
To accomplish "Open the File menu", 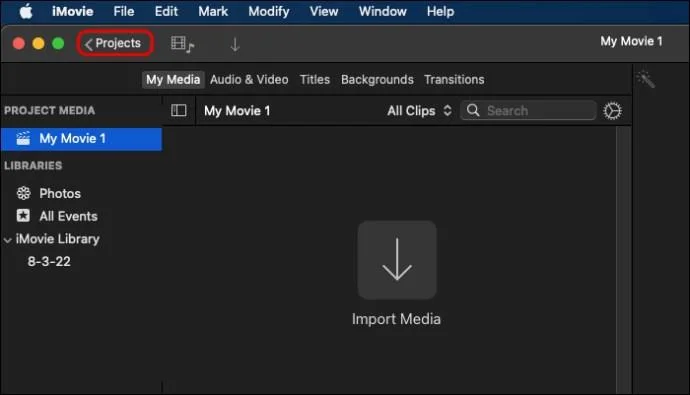I will pos(124,11).
